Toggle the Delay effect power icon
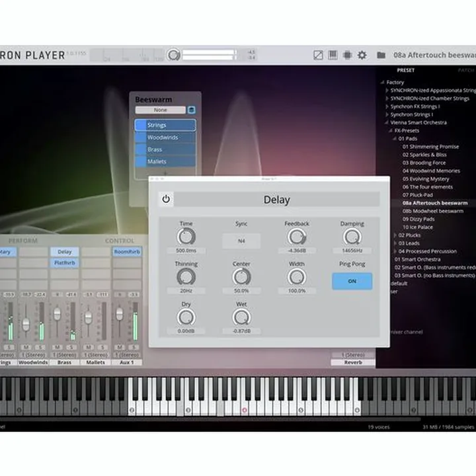476x476 pixels. (166, 199)
